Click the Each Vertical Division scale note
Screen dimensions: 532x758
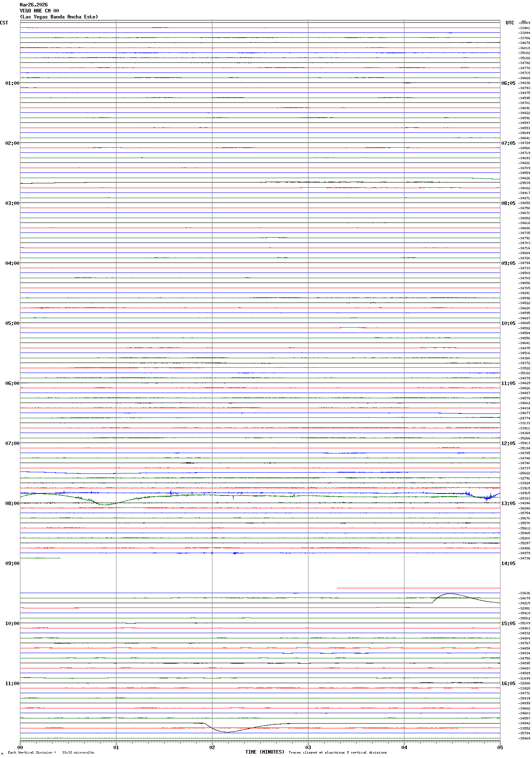pyautogui.click(x=51, y=752)
